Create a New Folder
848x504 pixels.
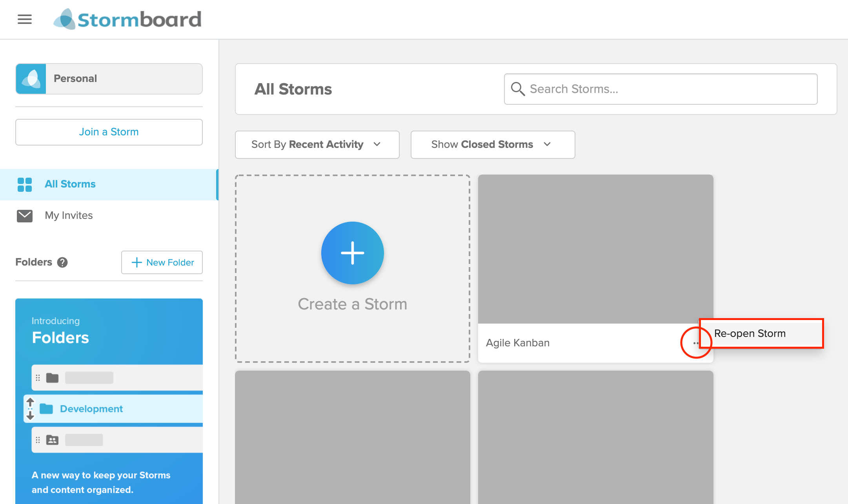click(x=162, y=262)
